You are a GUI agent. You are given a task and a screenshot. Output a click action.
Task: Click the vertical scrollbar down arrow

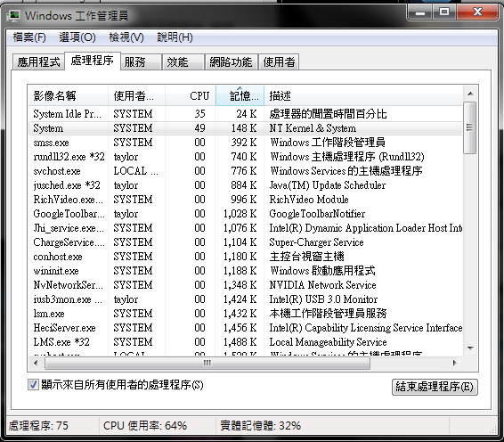(470, 348)
